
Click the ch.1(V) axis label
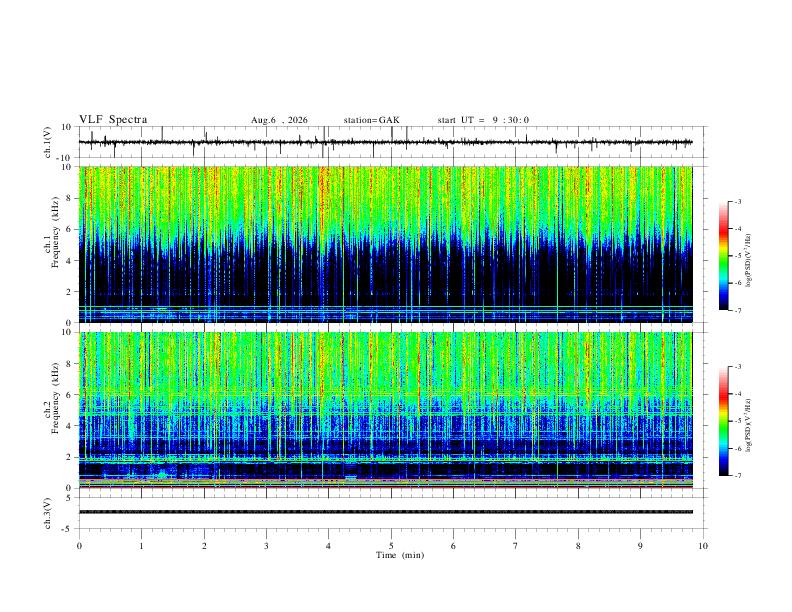(48, 142)
